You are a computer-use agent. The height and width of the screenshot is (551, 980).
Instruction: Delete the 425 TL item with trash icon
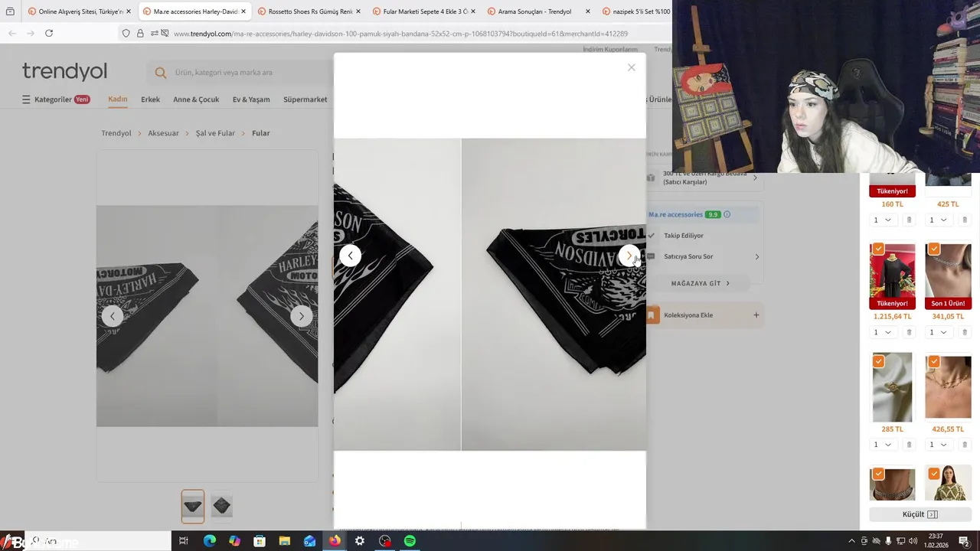tap(965, 220)
